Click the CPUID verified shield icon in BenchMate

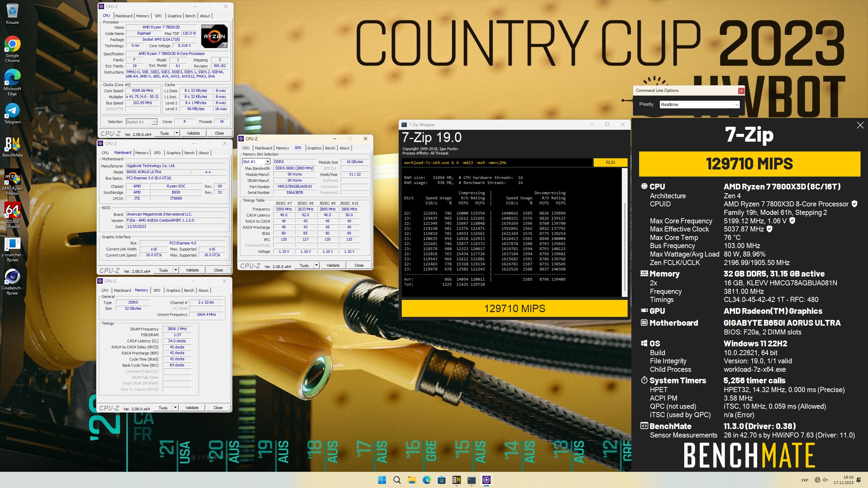coord(854,204)
